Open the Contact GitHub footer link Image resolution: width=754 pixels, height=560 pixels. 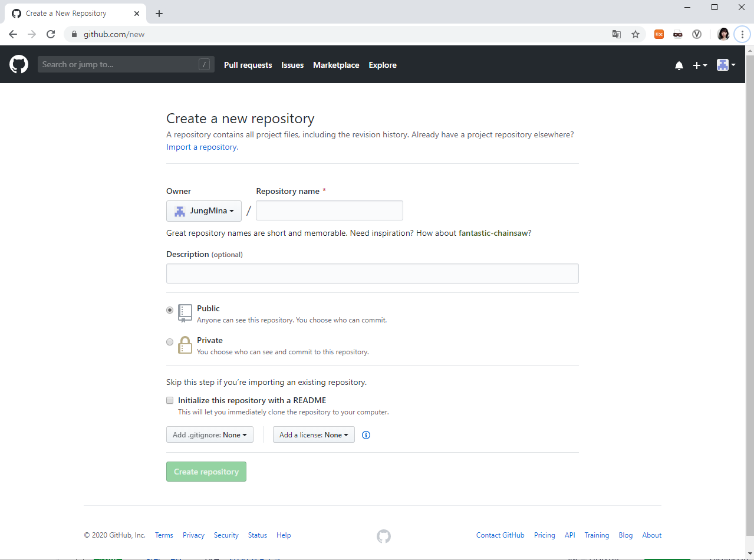click(x=500, y=535)
